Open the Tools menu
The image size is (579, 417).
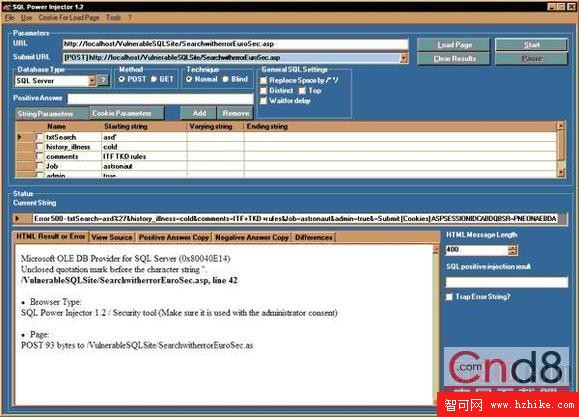point(113,17)
